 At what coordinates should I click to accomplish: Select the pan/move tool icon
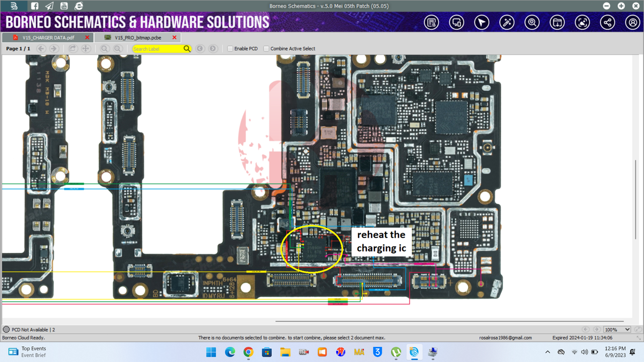tap(86, 49)
